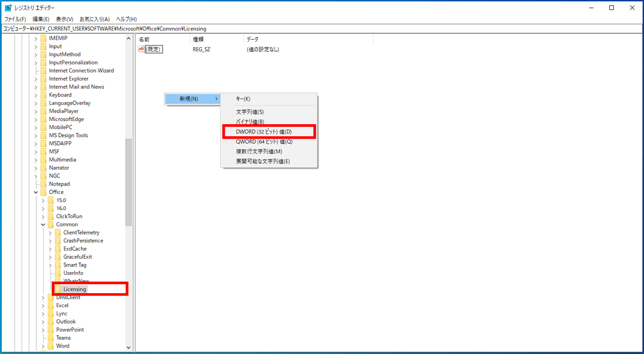Image resolution: width=644 pixels, height=354 pixels.
Task: Click the tree pane vertical scrollbar thumb
Action: coord(128,182)
